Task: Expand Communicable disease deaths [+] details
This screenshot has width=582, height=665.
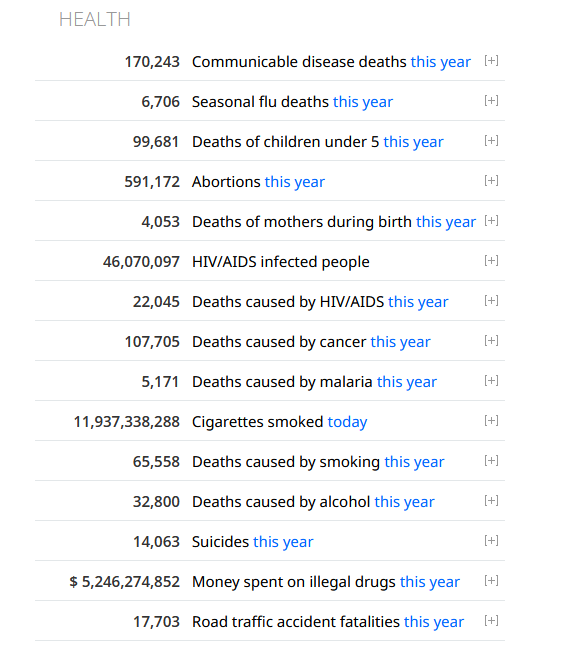Action: pos(491,61)
